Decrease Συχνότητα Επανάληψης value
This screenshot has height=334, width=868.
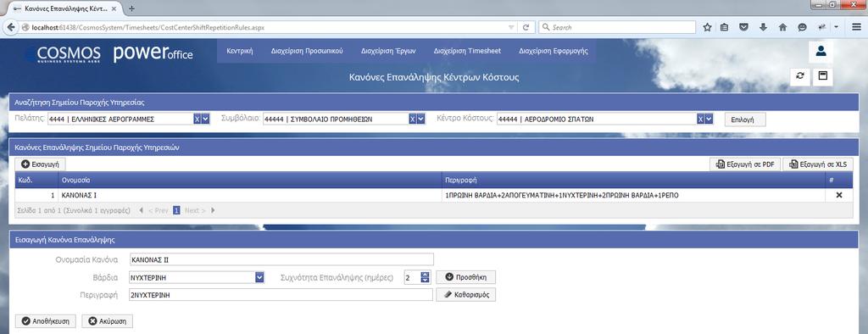(426, 280)
